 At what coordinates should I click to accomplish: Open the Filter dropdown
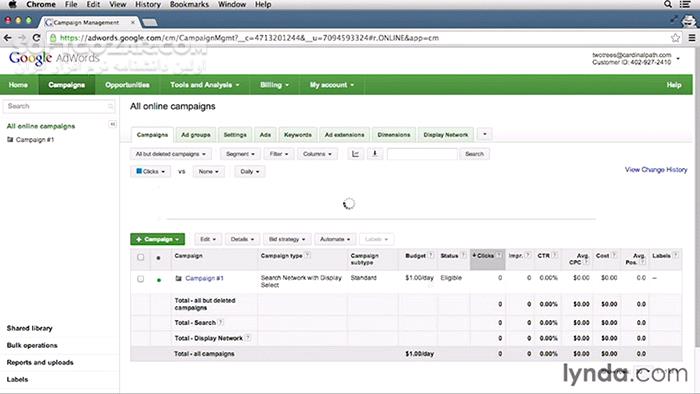coord(279,154)
